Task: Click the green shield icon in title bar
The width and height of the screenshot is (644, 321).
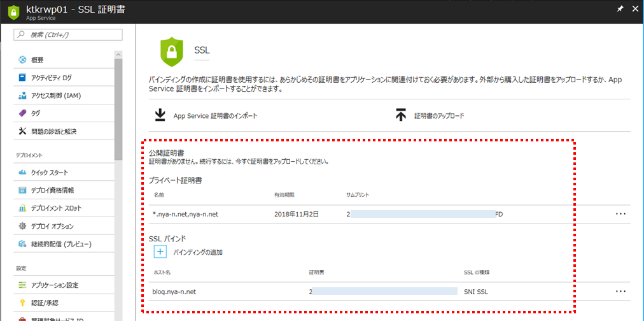Action: coord(13,11)
